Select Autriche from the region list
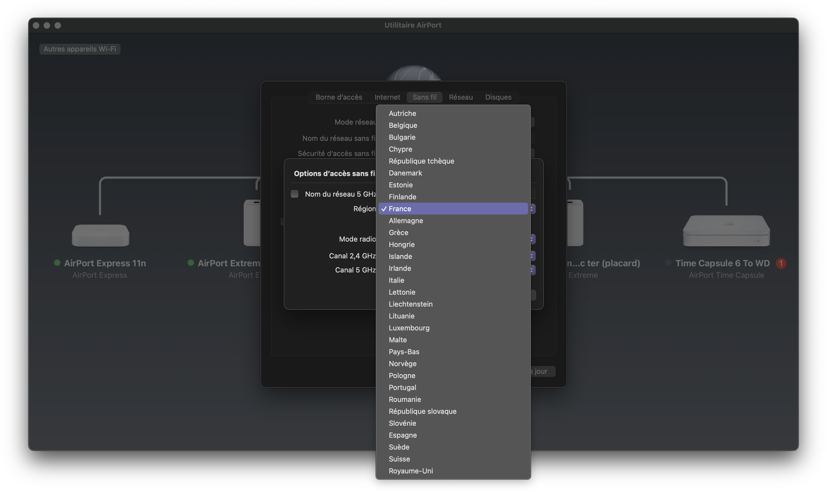This screenshot has width=827, height=504. click(453, 113)
